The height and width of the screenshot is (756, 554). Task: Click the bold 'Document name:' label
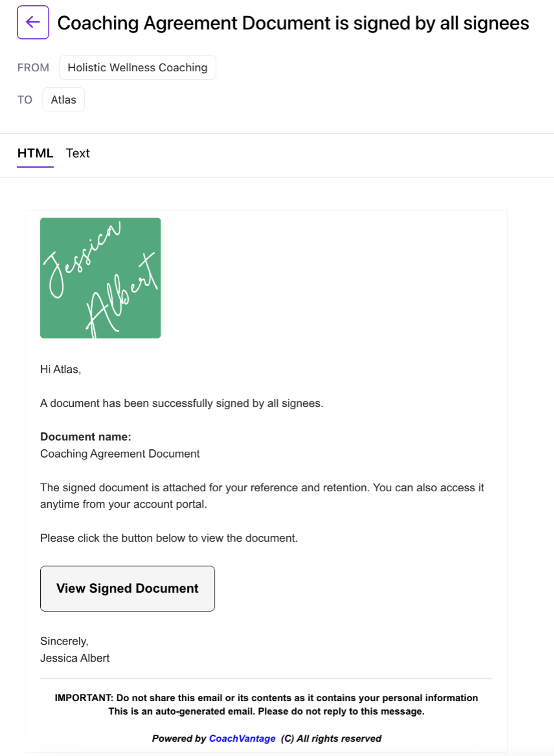86,437
